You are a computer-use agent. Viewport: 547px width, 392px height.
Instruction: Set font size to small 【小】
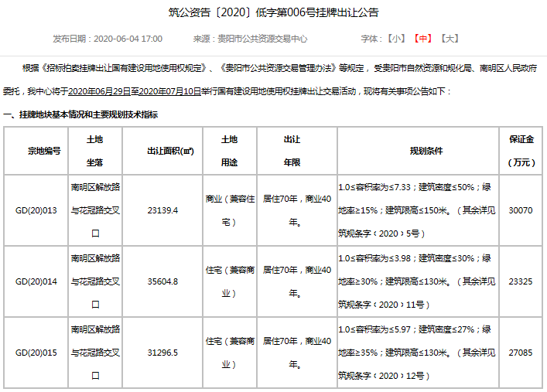(x=396, y=39)
